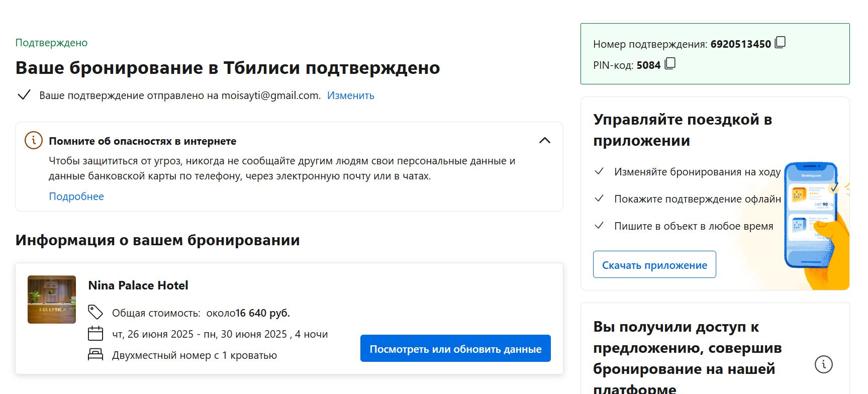
Task: Open Nina Palace Hotel thumbnail photo
Action: [x=52, y=300]
